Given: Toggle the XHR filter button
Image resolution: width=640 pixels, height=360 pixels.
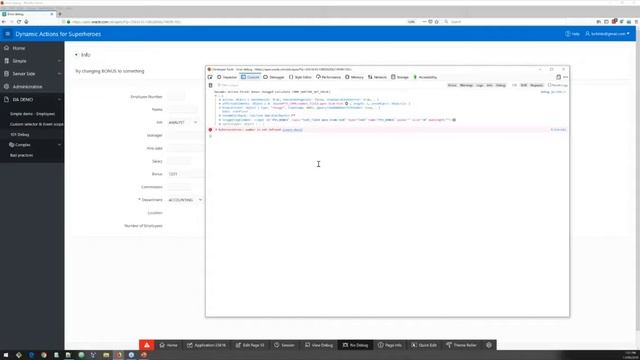Looking at the screenshot, I should 524,85.
